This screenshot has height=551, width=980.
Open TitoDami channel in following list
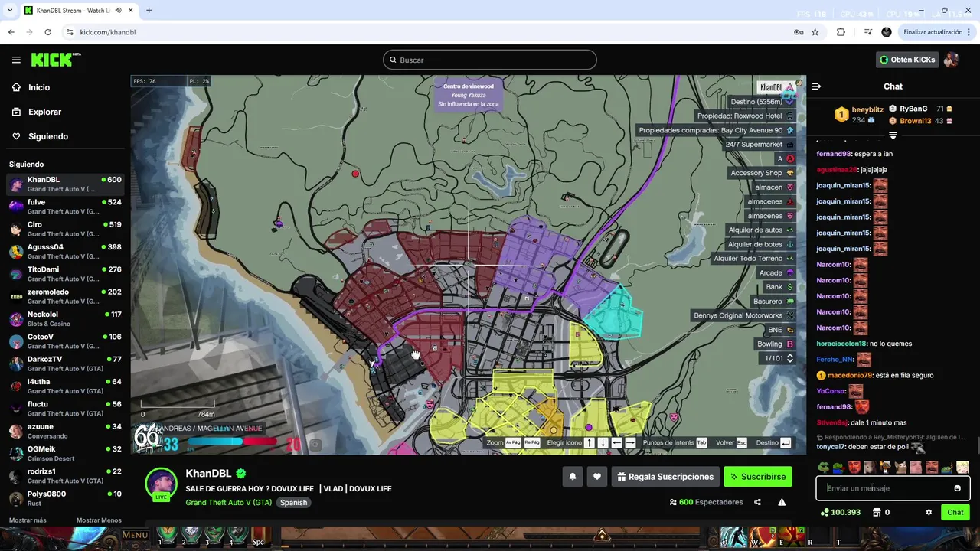coord(65,274)
